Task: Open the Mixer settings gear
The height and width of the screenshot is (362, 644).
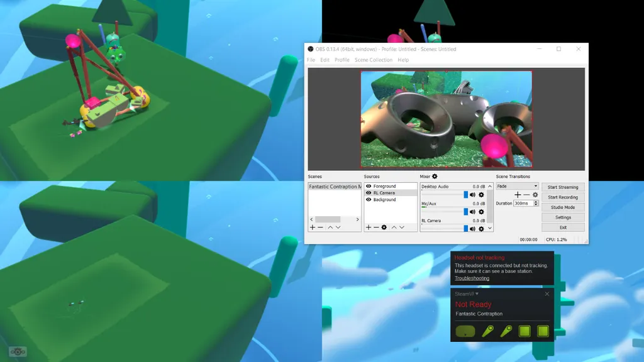Action: (435, 177)
